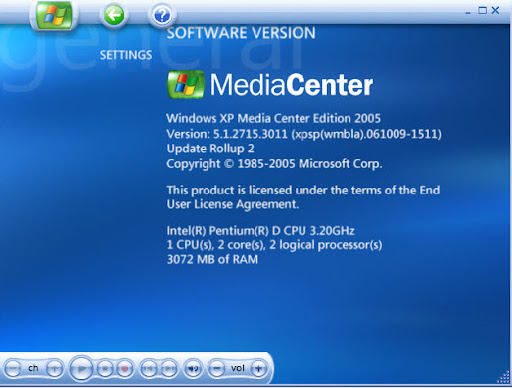Image resolution: width=512 pixels, height=388 pixels.
Task: Increase the channel with the ch plus button
Action: 55,369
